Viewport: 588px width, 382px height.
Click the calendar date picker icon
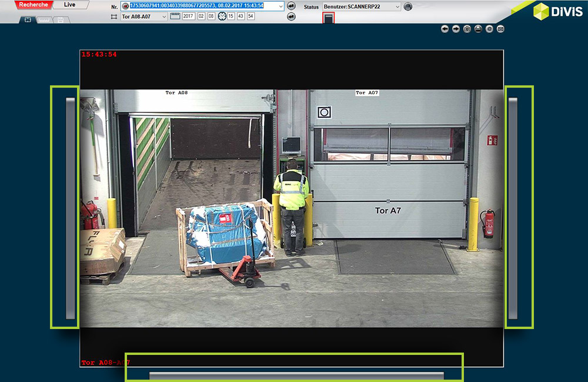[175, 16]
